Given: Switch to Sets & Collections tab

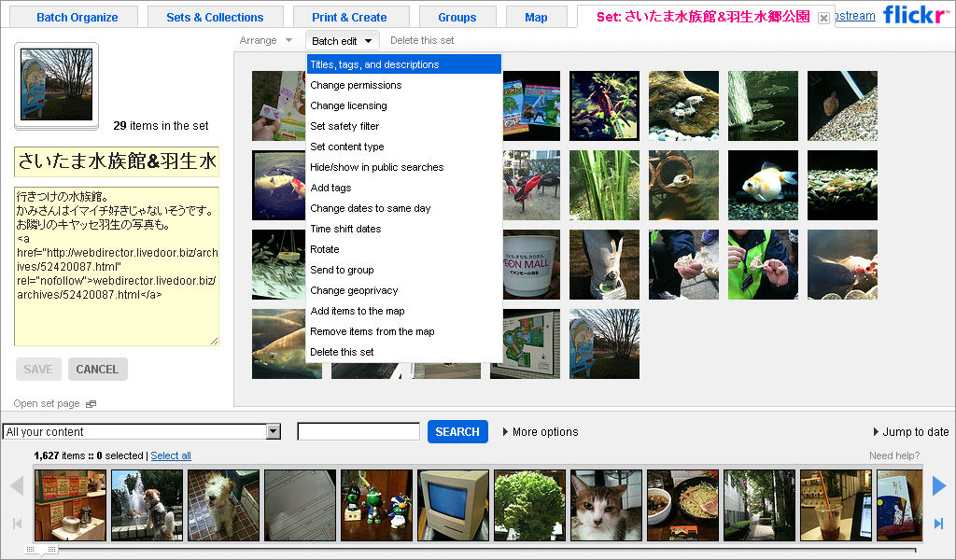Looking at the screenshot, I should (x=215, y=17).
